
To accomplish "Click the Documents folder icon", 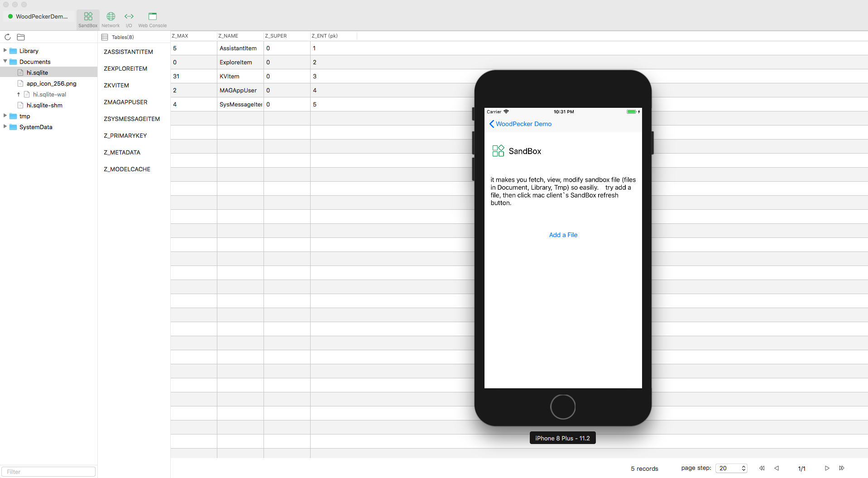I will 14,62.
